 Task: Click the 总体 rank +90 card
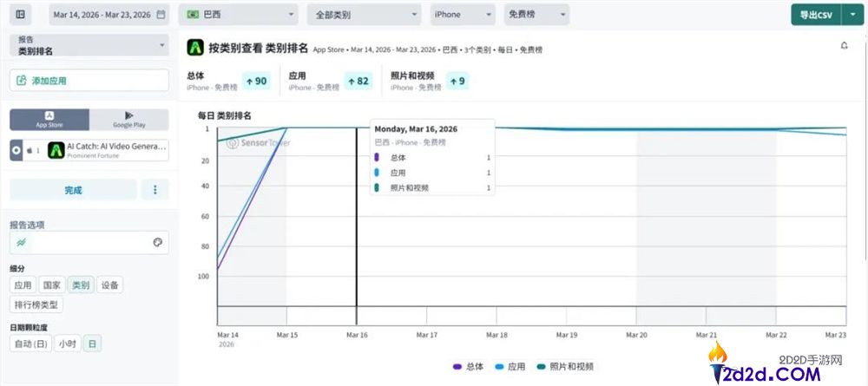tap(228, 82)
